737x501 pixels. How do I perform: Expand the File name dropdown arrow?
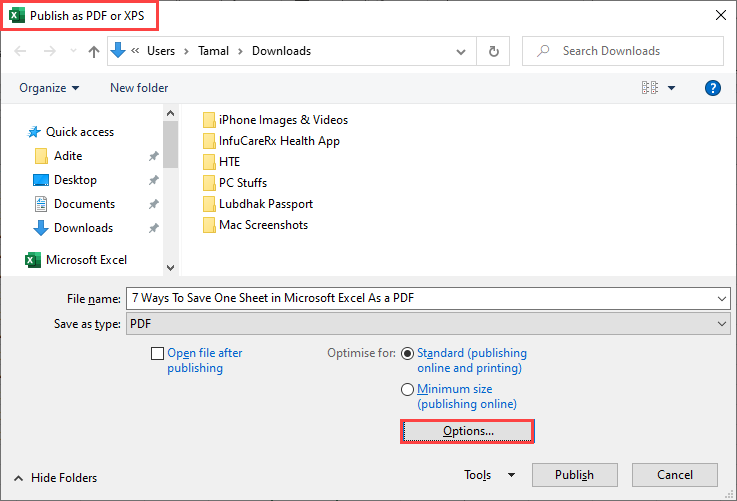[722, 298]
